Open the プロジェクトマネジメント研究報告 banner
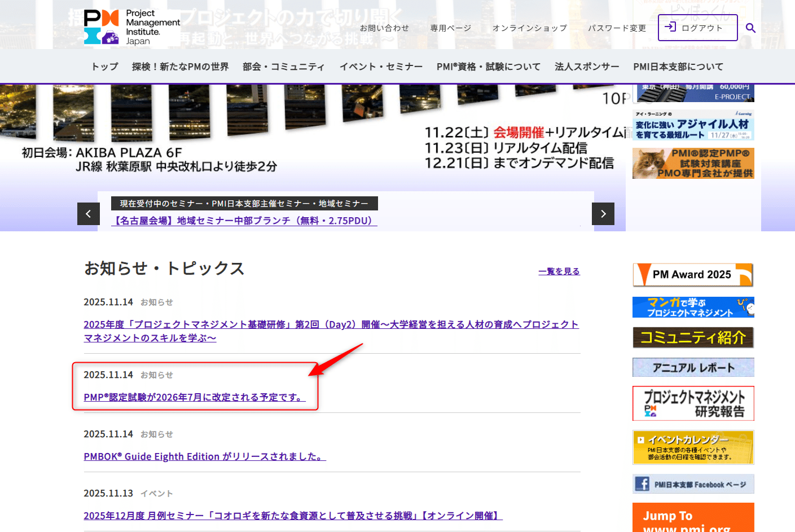795x532 pixels. pos(693,403)
